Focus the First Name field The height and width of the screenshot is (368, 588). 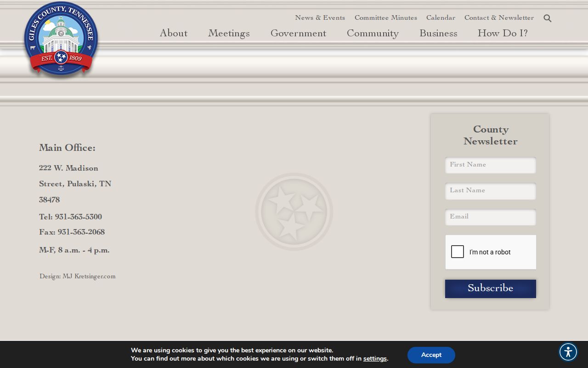pyautogui.click(x=491, y=165)
